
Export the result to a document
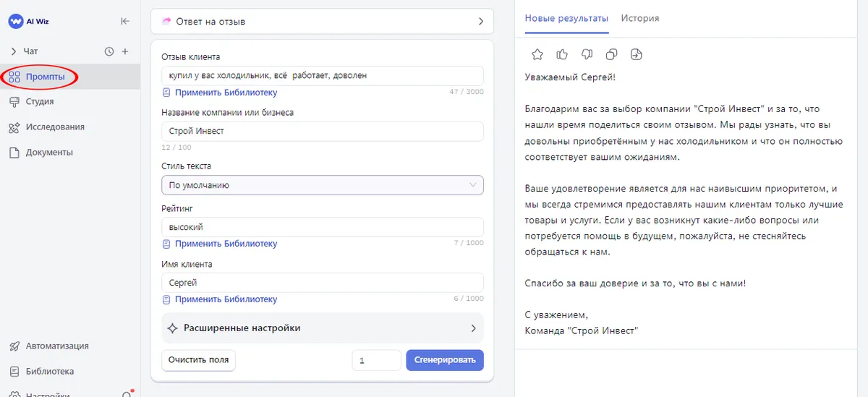tap(636, 54)
